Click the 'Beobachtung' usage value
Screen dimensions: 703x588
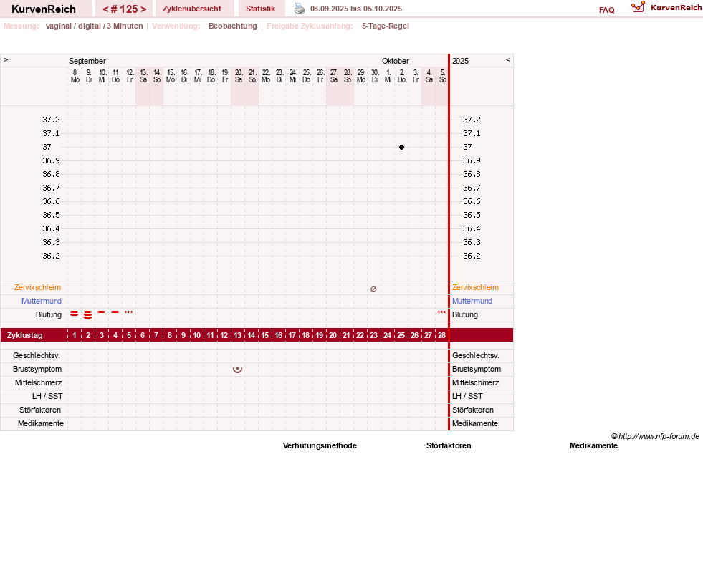233,26
